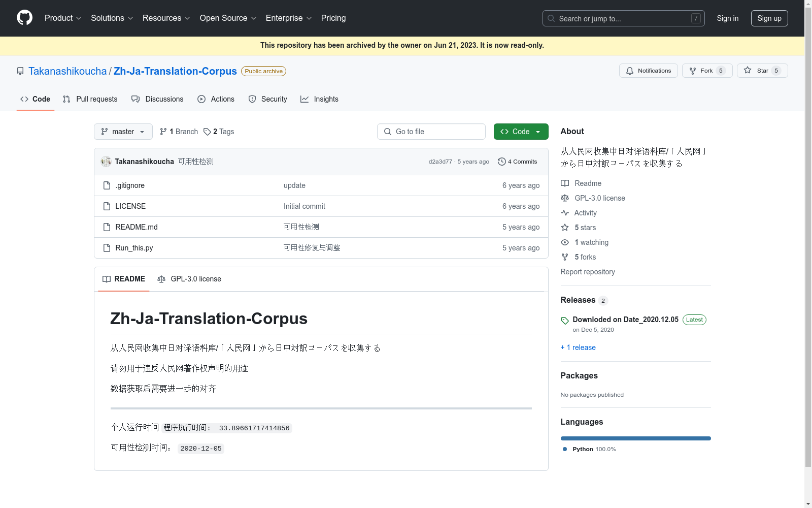812x508 pixels.
Task: Click the LICENSE file icon
Action: [107, 206]
